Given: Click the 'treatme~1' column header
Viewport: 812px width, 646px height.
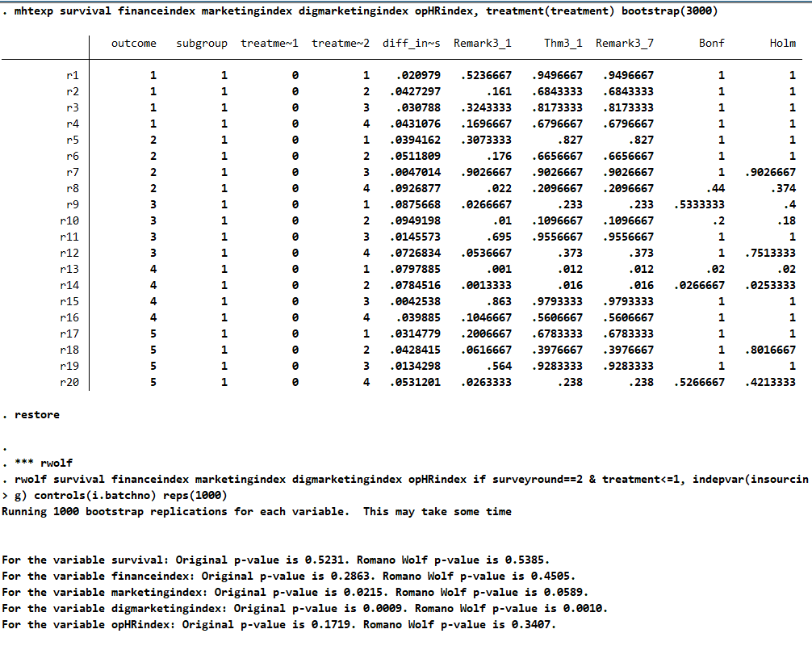Looking at the screenshot, I should pos(270,43).
